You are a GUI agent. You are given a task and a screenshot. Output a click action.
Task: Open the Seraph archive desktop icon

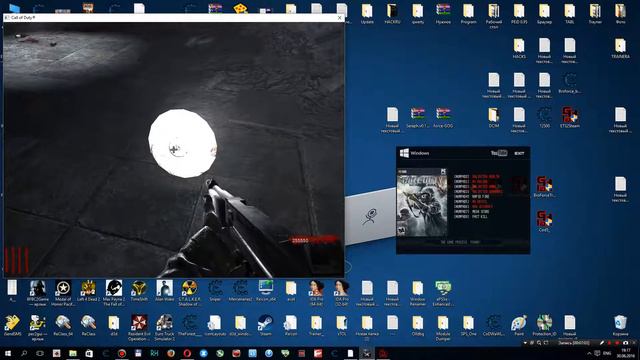coord(417,118)
